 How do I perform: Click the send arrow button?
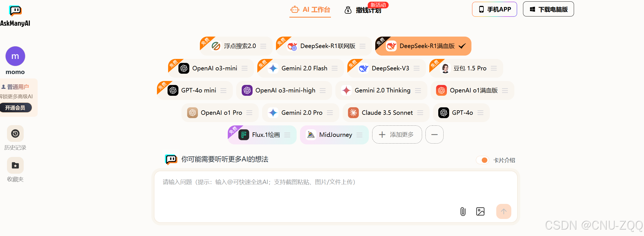pyautogui.click(x=503, y=211)
